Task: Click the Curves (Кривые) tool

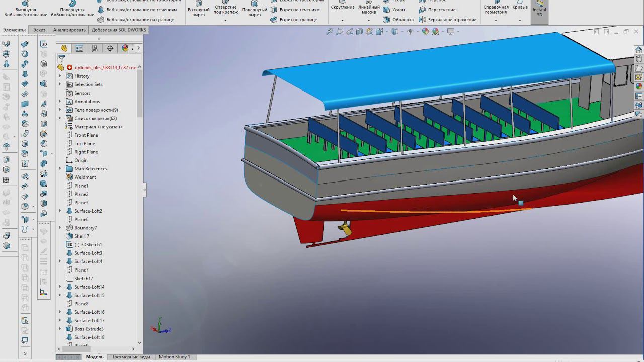Action: (x=520, y=6)
